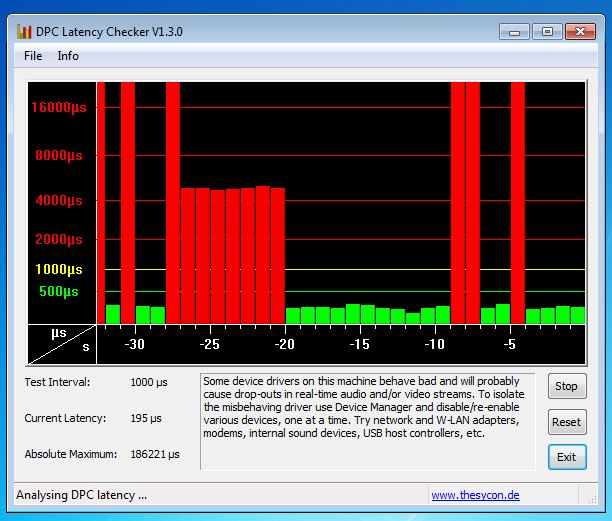Click the -5 seconds axis label
612x521 pixels.
click(510, 344)
